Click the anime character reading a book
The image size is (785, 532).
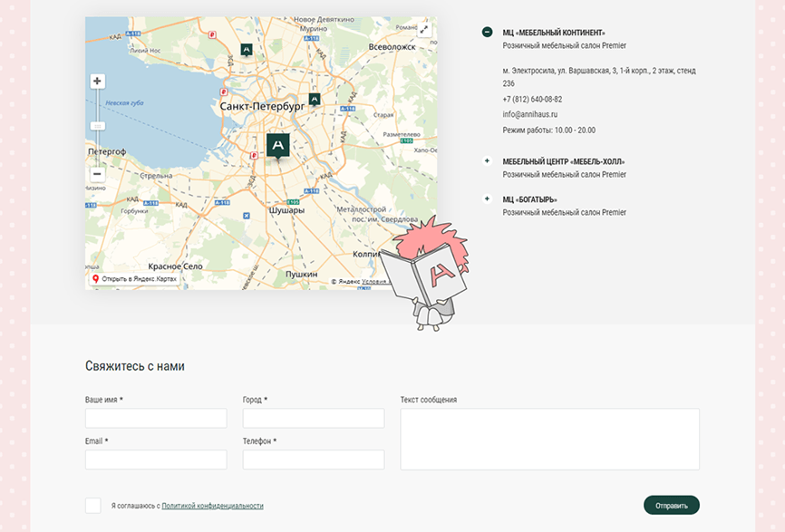click(x=426, y=272)
